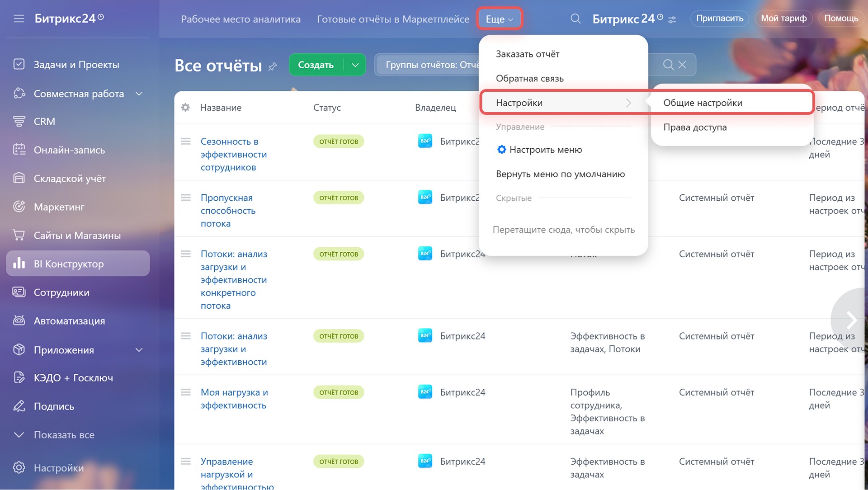Click drag handle of Моя нагрузка row

186,392
